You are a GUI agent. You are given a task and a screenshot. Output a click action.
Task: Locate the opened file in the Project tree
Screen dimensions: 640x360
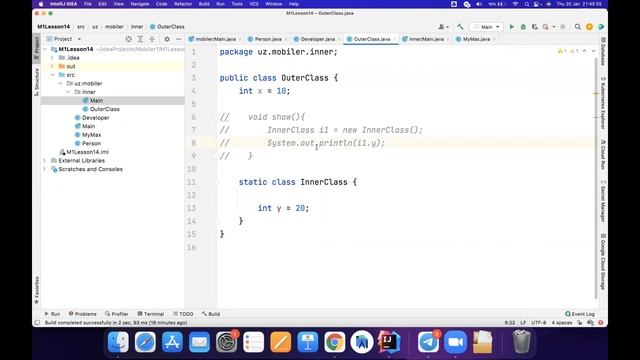[x=129, y=39]
